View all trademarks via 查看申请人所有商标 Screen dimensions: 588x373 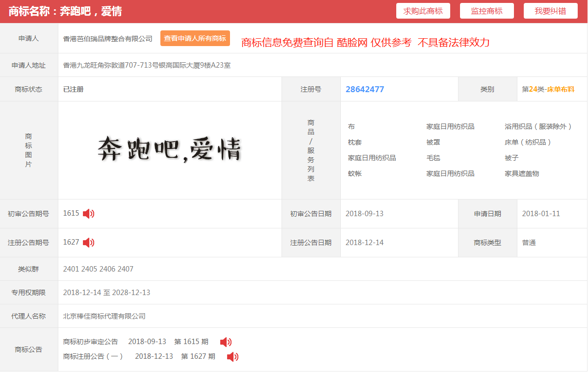(x=195, y=38)
